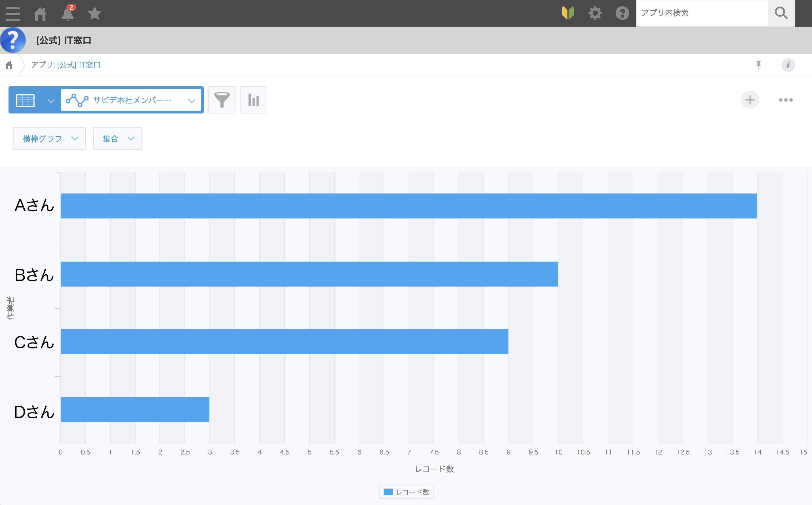Click the x-axis tick label 14.5
Screen dimensions: 812x505
click(x=782, y=452)
